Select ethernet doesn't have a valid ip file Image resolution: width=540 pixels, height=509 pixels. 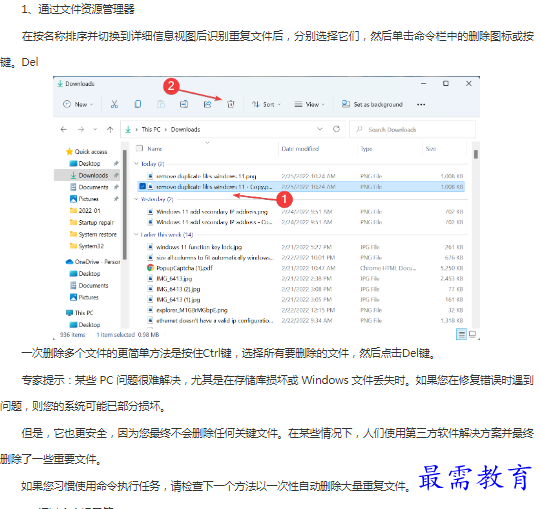pos(301,321)
